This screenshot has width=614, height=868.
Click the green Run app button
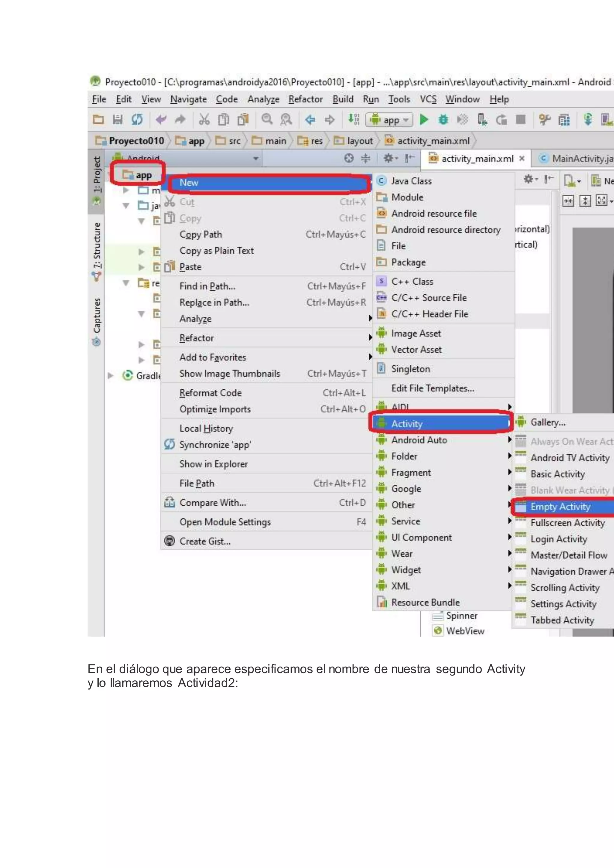point(424,120)
